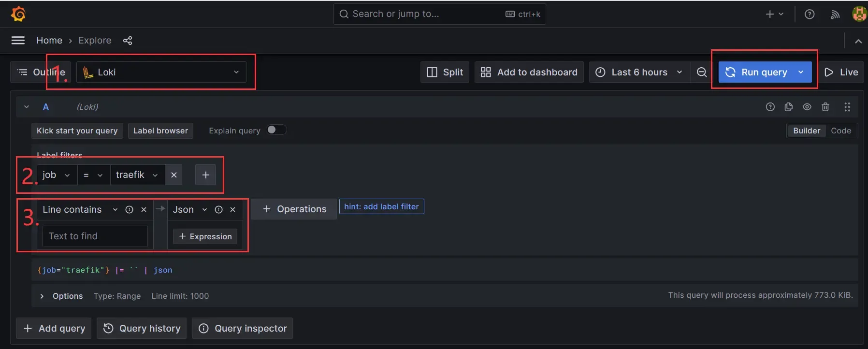868x349 pixels.
Task: Open the job label dropdown
Action: click(57, 175)
